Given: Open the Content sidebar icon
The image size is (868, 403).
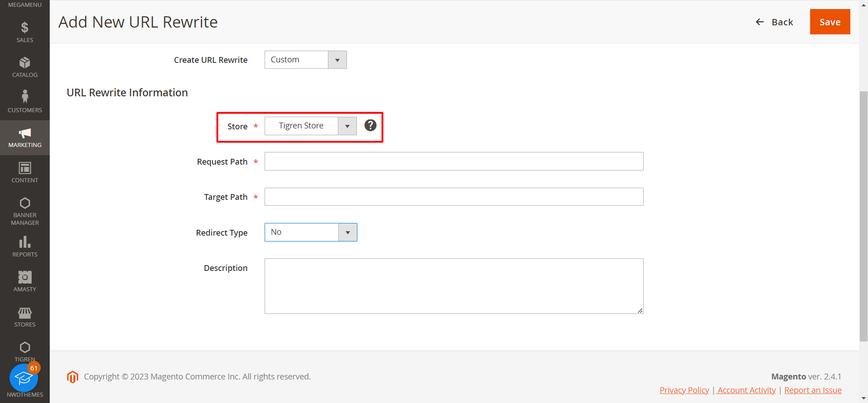Looking at the screenshot, I should coord(25,168).
